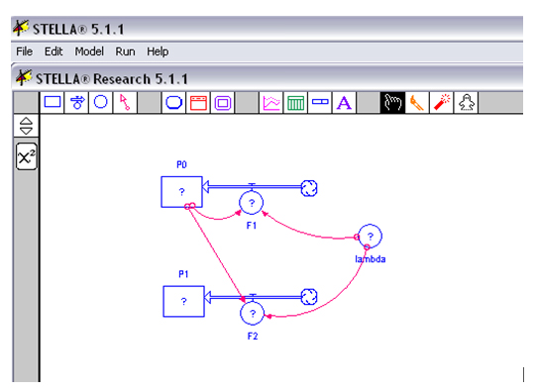
Task: Select the Ghost tool
Action: pyautogui.click(x=466, y=102)
